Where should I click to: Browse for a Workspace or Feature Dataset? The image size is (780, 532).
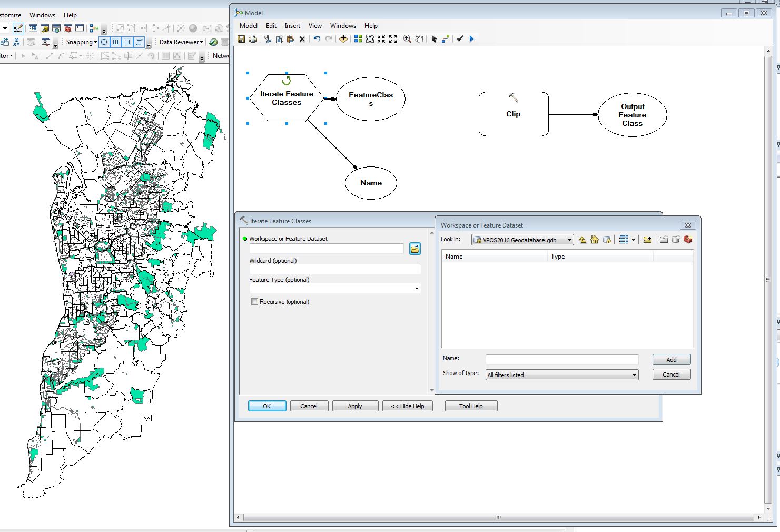415,249
